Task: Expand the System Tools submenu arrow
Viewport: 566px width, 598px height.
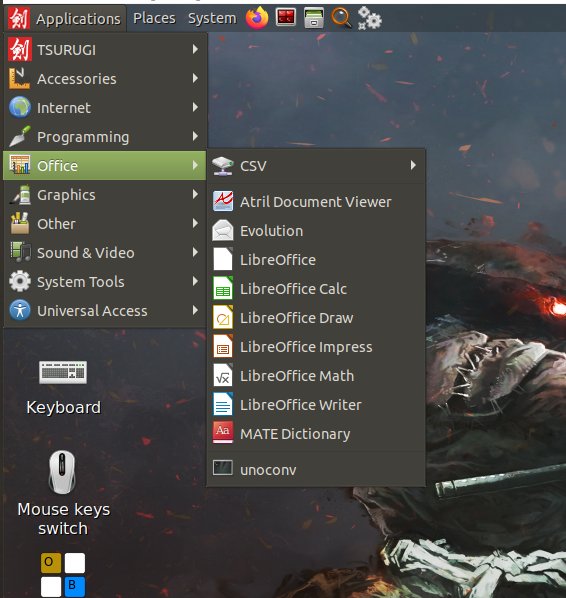Action: click(195, 281)
